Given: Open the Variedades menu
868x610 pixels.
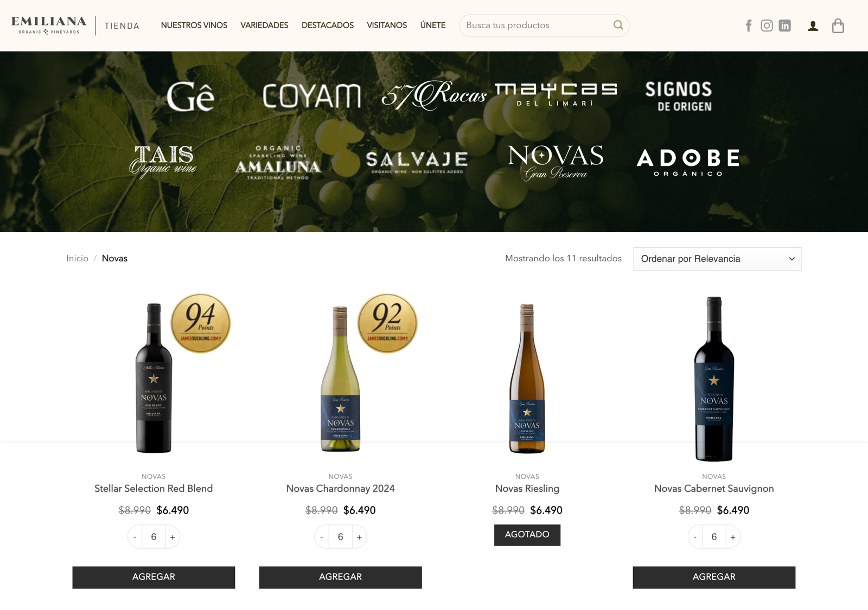Looking at the screenshot, I should 264,25.
